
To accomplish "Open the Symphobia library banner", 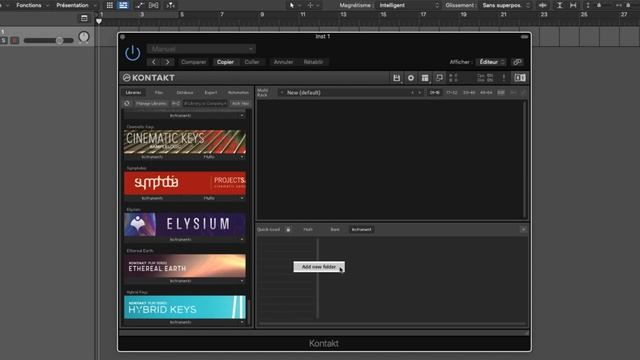I will tap(184, 183).
